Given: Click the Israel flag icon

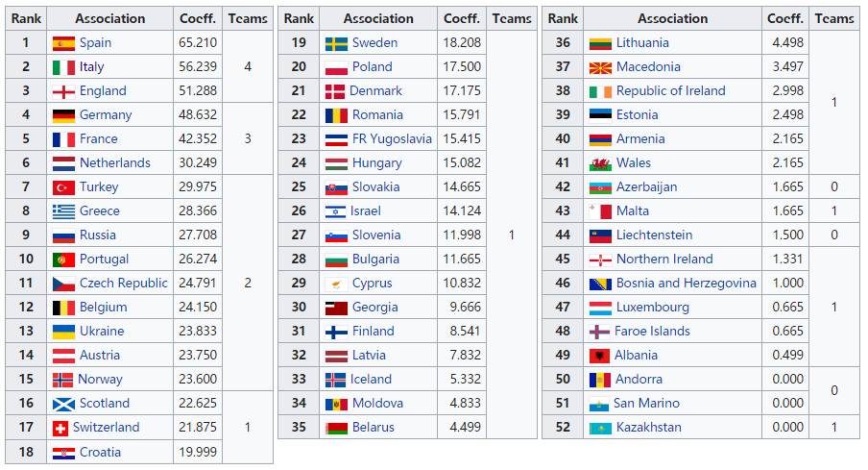Looking at the screenshot, I should [336, 211].
